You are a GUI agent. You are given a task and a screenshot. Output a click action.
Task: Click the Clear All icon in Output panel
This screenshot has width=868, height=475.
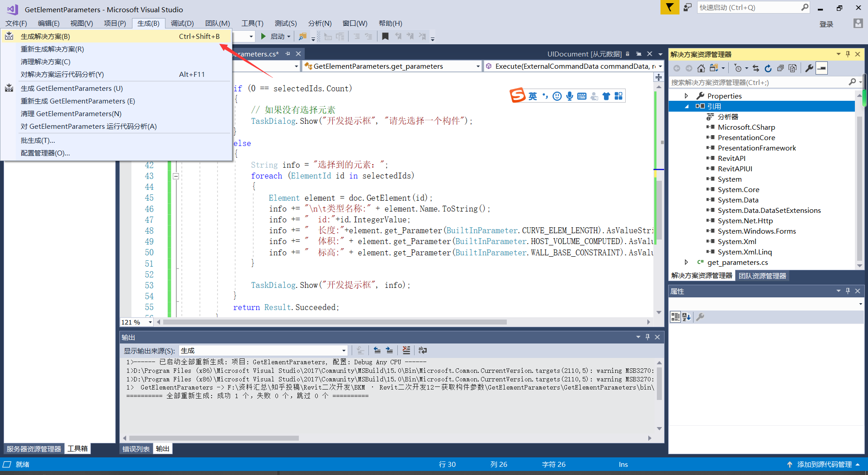click(x=406, y=350)
